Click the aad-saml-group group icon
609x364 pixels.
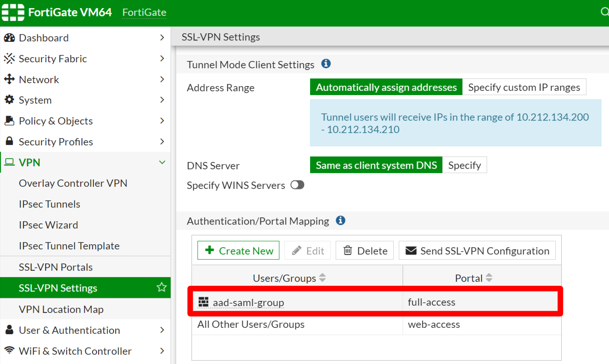[x=203, y=302]
